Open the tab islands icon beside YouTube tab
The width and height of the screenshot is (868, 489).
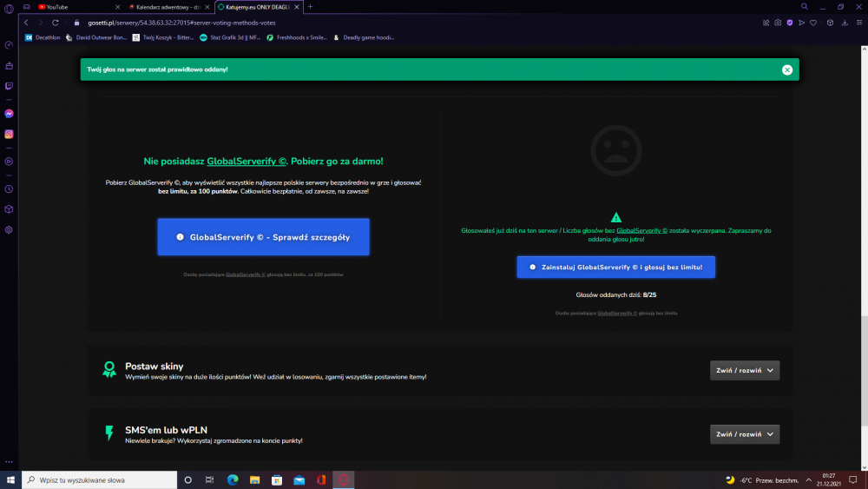pos(27,7)
